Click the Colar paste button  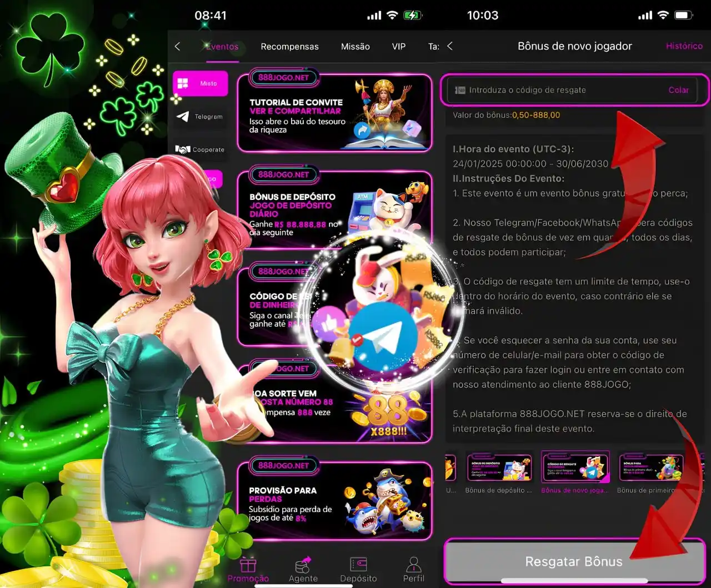pos(678,90)
